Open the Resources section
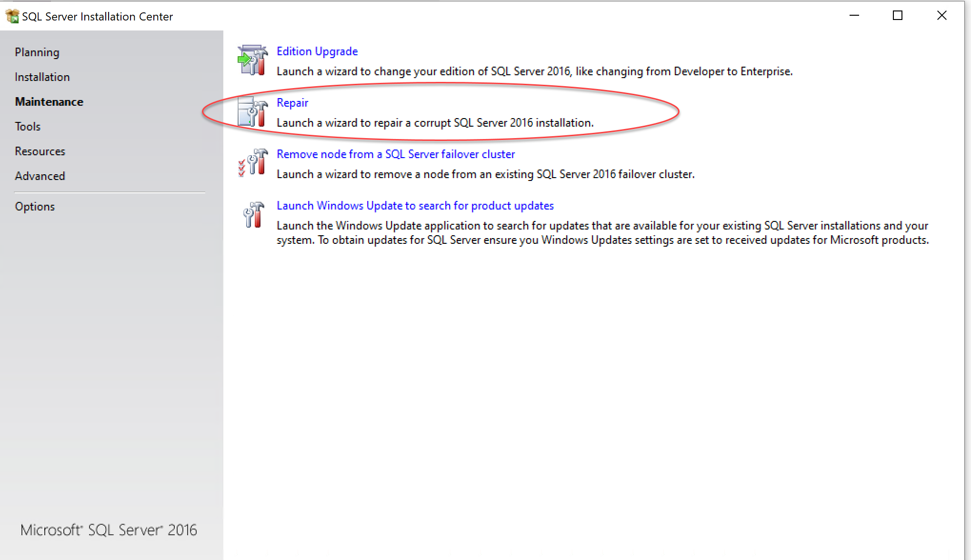This screenshot has height=560, width=971. (x=40, y=151)
